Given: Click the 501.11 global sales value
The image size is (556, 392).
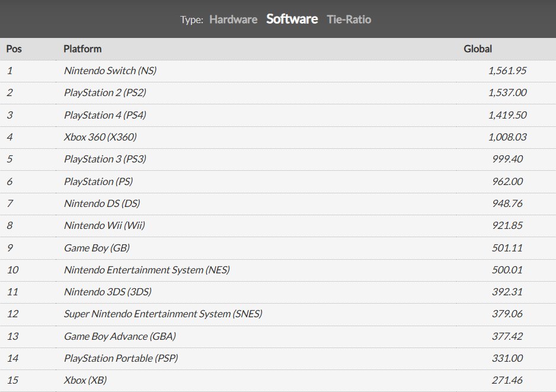Looking at the screenshot, I should tap(507, 248).
